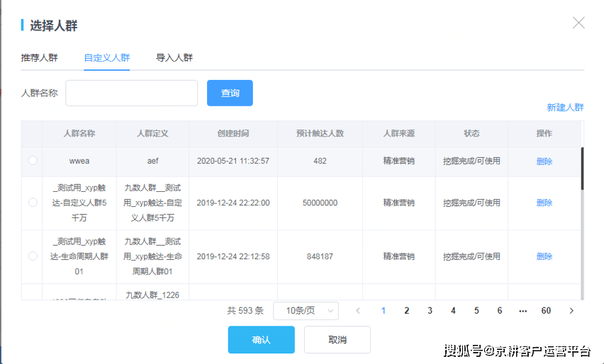Go to page 4
The width and height of the screenshot is (604, 364).
[x=453, y=311]
